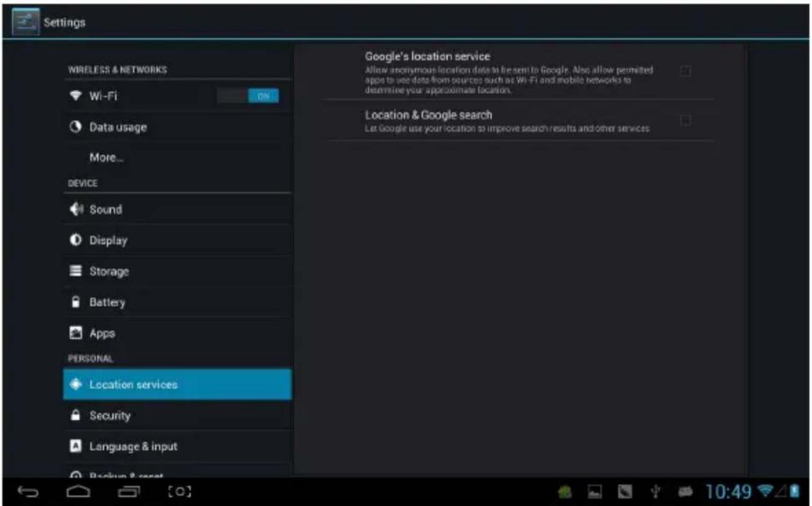Tap the Recent apps button
This screenshot has width=812, height=506.
pos(129,492)
